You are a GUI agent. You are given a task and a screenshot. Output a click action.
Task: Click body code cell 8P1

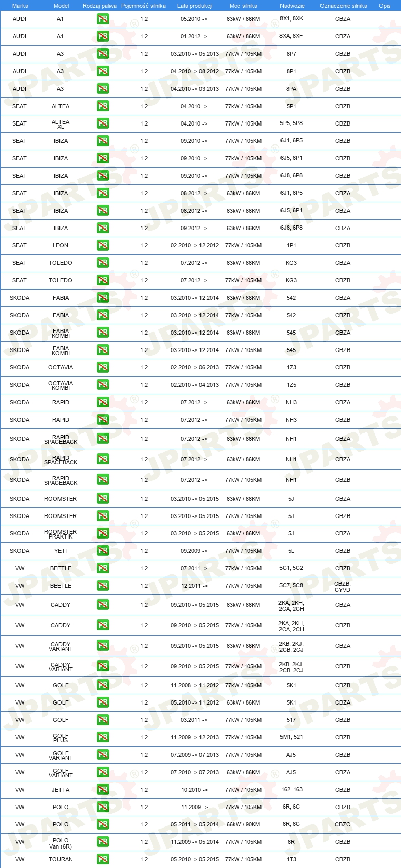(291, 71)
